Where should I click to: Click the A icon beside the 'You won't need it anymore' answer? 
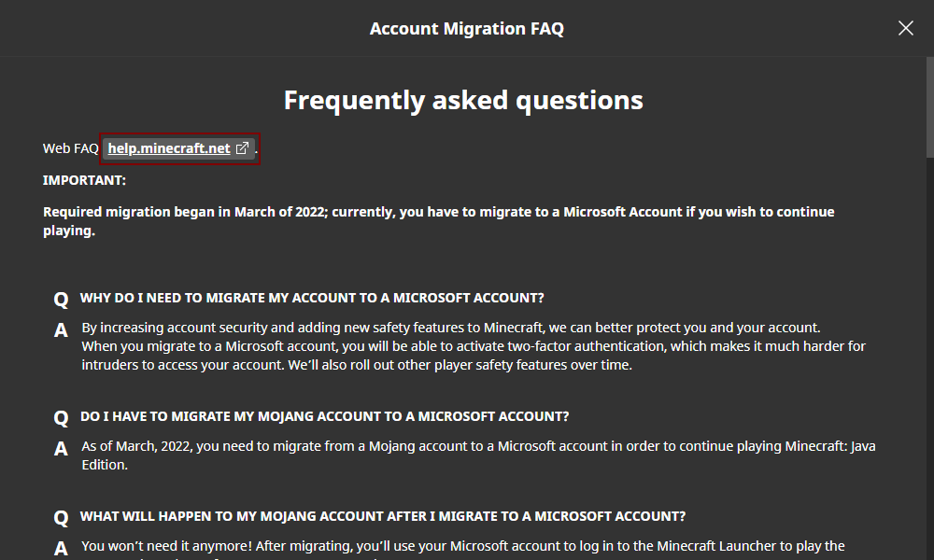(x=61, y=548)
